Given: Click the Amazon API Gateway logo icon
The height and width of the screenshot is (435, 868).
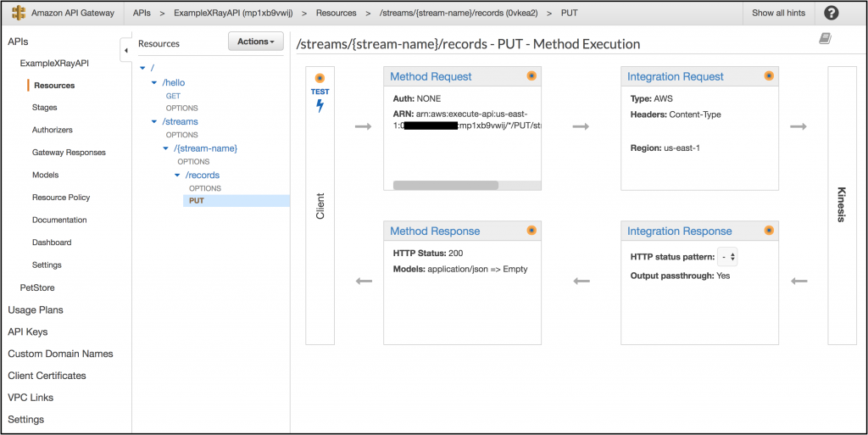Looking at the screenshot, I should coord(19,13).
